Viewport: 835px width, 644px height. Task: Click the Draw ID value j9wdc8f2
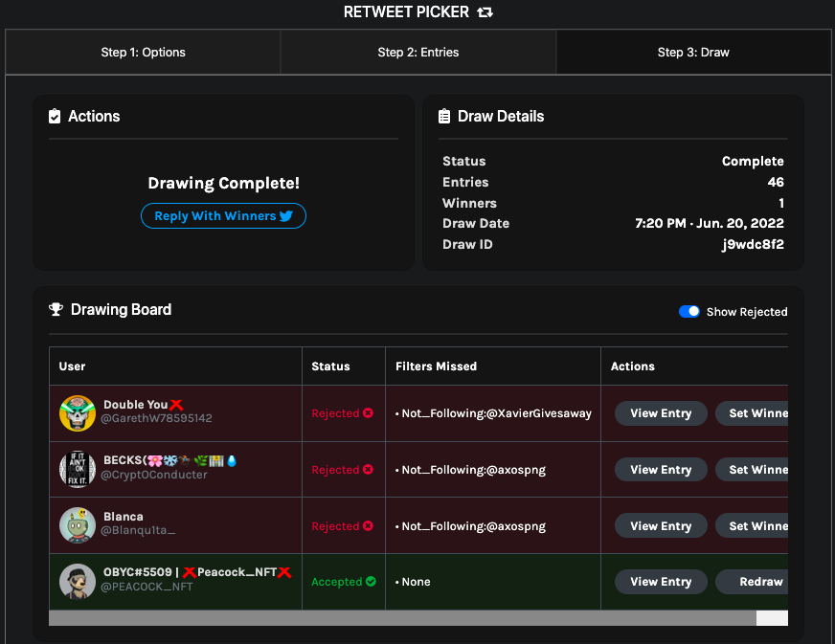coord(753,244)
